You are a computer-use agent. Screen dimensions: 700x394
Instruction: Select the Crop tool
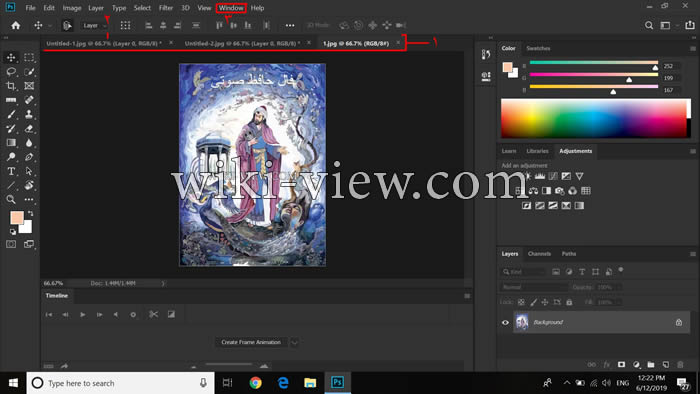click(x=11, y=86)
